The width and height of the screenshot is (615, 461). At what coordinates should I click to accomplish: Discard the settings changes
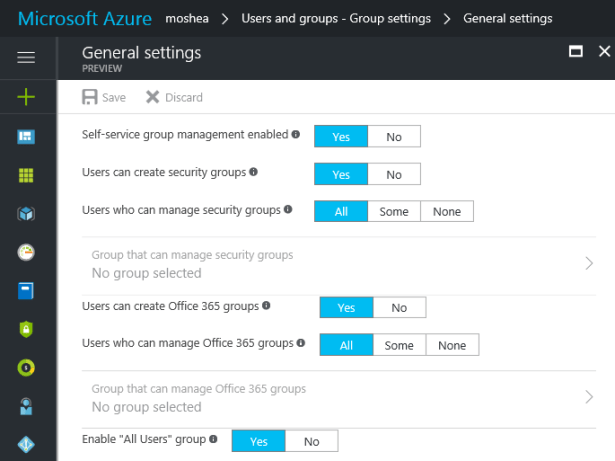click(174, 97)
